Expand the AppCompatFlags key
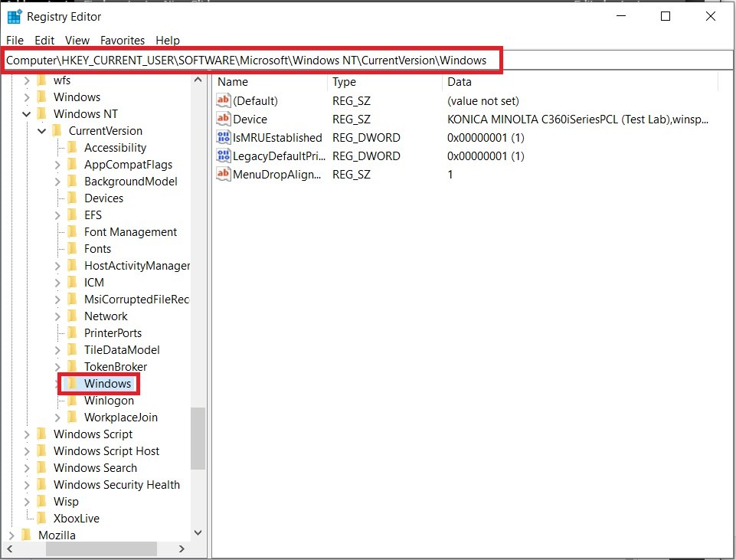Image resolution: width=736 pixels, height=560 pixels. point(58,165)
